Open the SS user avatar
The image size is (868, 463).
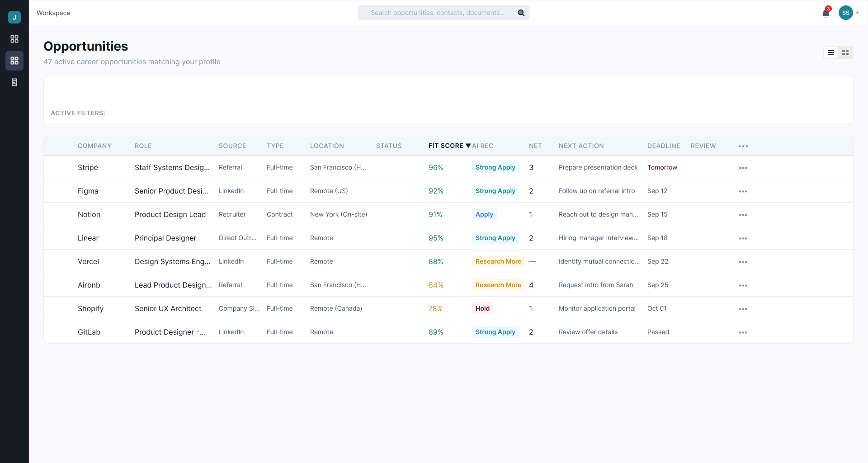coord(846,13)
